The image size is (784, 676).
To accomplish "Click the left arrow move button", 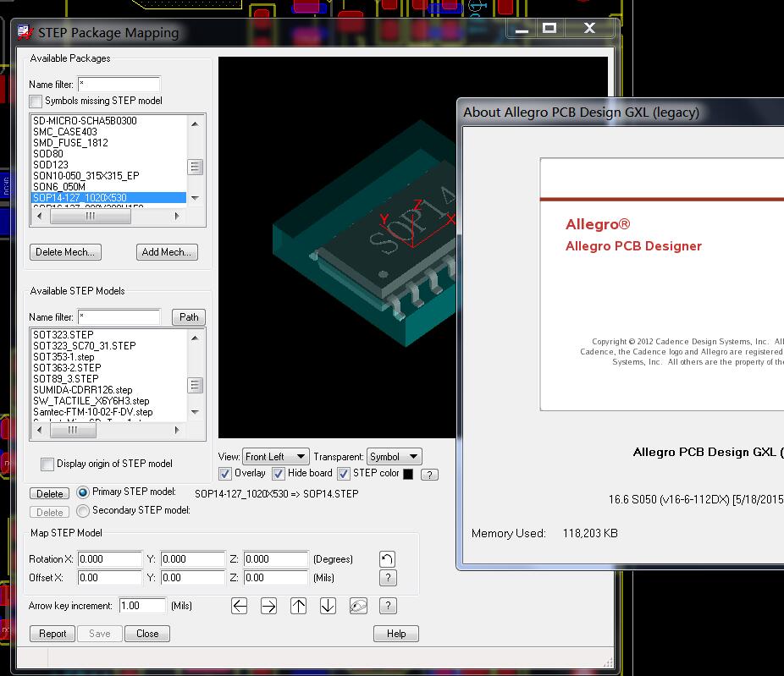I will [x=240, y=606].
